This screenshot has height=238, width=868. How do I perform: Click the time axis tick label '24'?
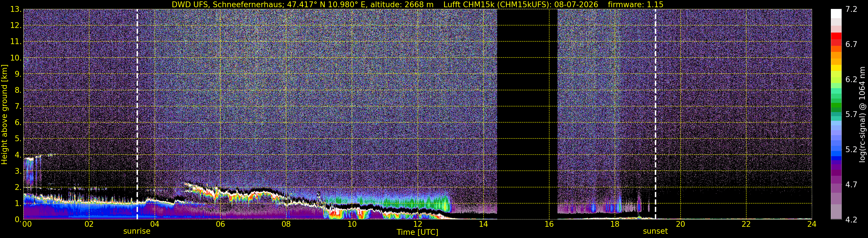(x=812, y=224)
